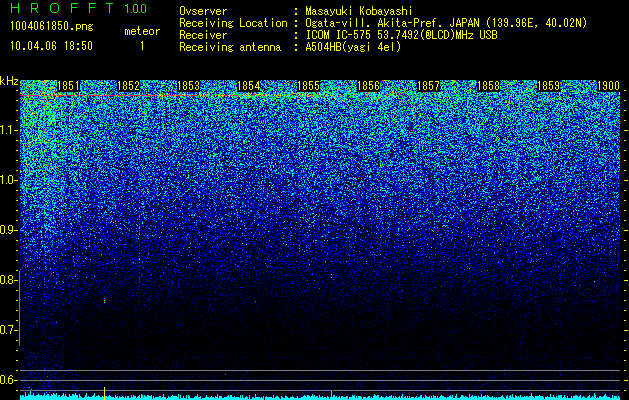Click the 1856 time marker
This screenshot has height=400, width=629.
[368, 86]
